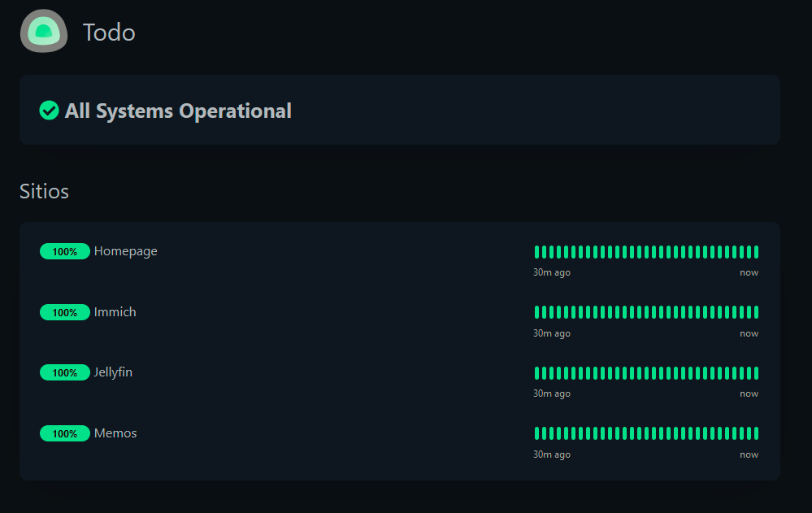Click the 'now' label under Immich heartbeat
Image resolution: width=812 pixels, height=513 pixels.
[x=749, y=333]
